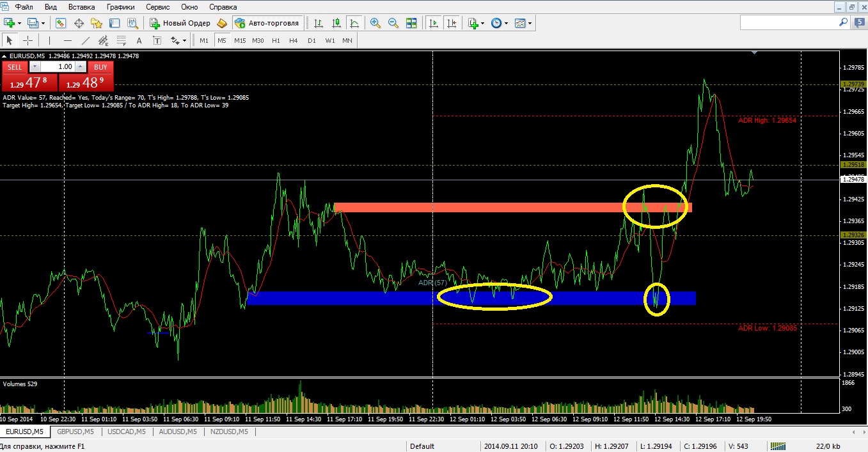Select the Crosshair tool

coord(28,40)
